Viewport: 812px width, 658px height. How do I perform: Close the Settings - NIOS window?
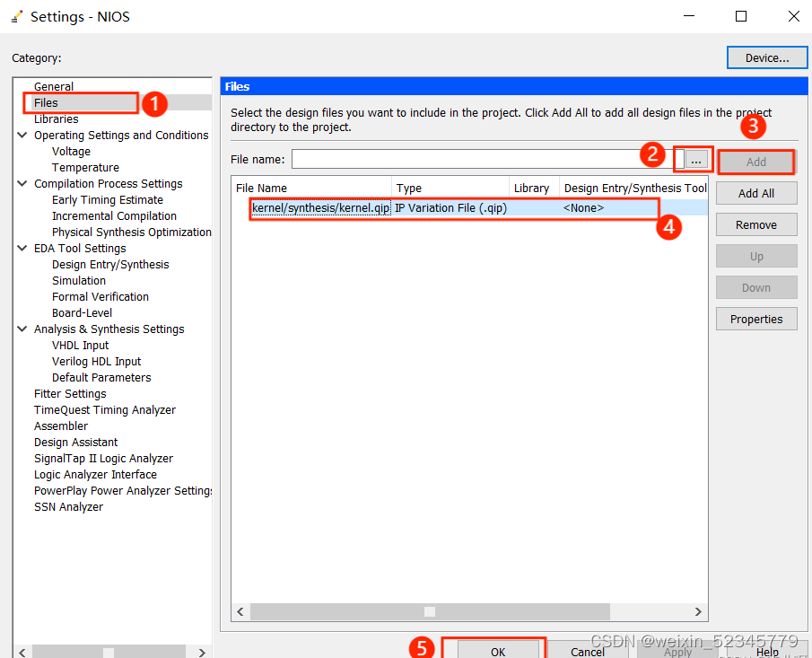[793, 16]
